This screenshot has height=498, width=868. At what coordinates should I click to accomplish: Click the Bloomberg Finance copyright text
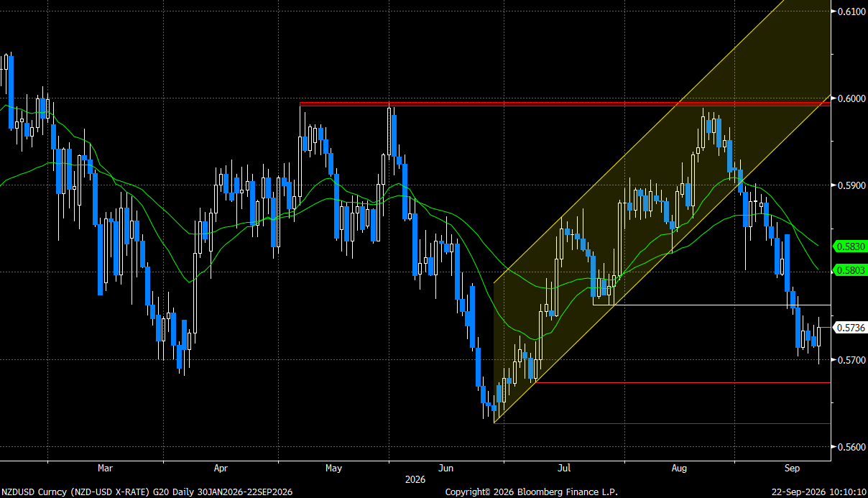coord(531,492)
